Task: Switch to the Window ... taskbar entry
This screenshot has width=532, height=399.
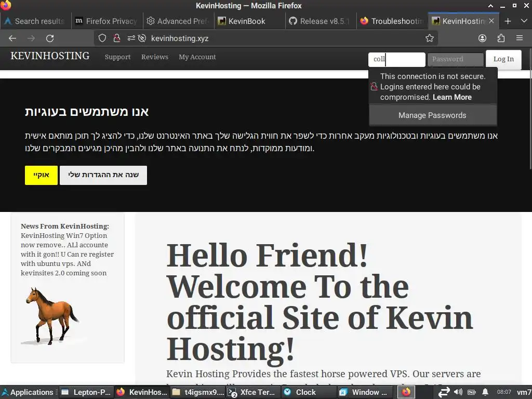Action: pos(364,392)
